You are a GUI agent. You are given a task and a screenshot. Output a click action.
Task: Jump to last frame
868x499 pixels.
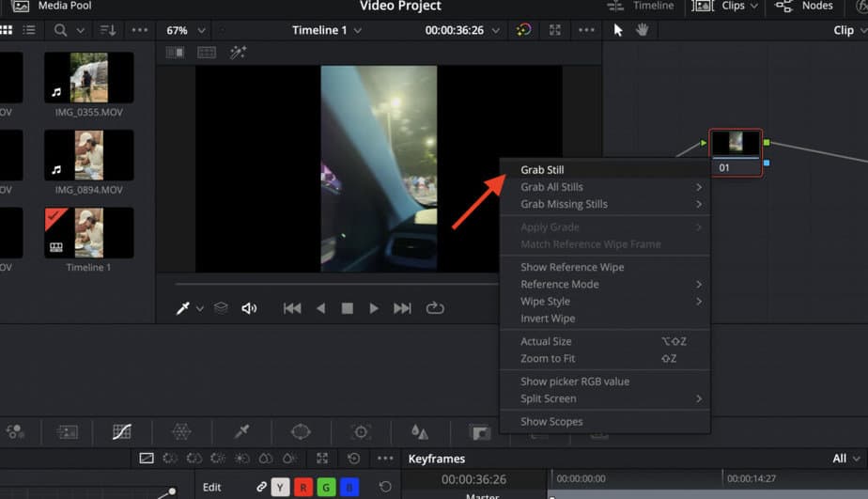pyautogui.click(x=402, y=308)
